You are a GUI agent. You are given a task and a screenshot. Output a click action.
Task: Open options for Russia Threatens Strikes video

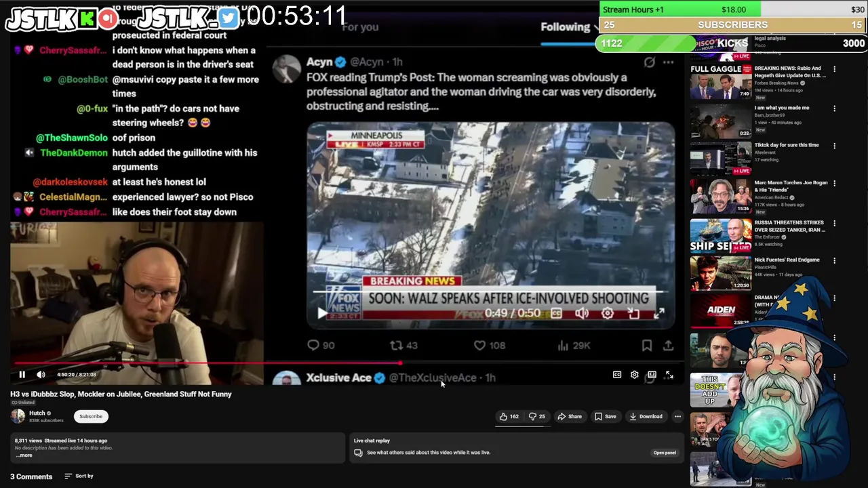pos(834,223)
